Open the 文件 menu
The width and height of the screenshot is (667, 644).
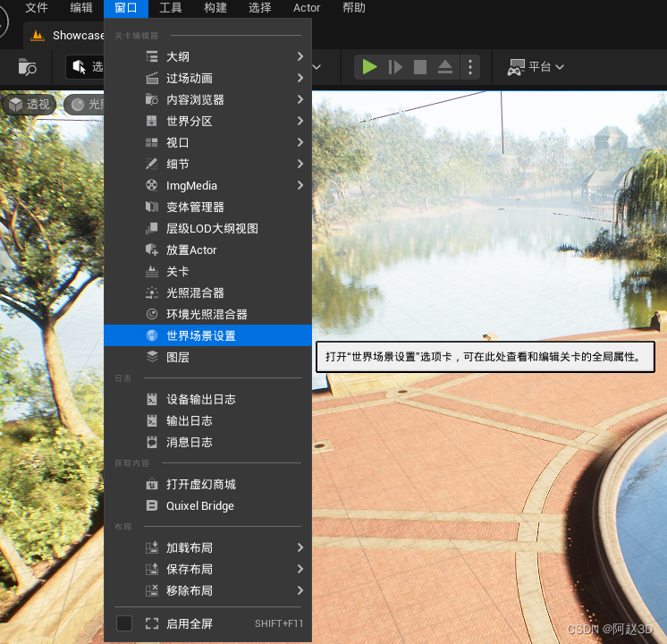pyautogui.click(x=37, y=8)
